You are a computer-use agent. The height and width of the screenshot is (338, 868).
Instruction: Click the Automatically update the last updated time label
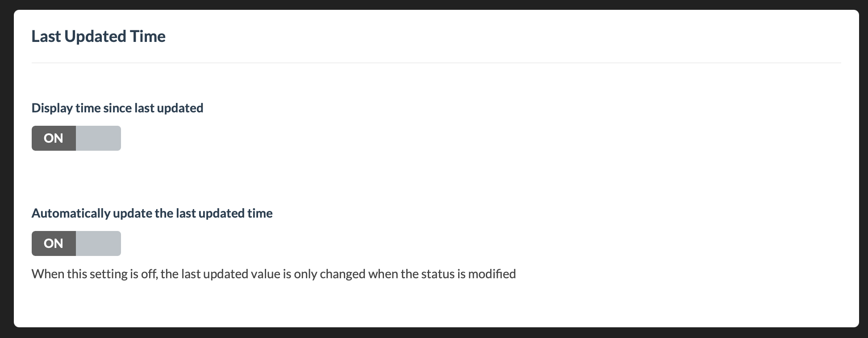tap(152, 213)
